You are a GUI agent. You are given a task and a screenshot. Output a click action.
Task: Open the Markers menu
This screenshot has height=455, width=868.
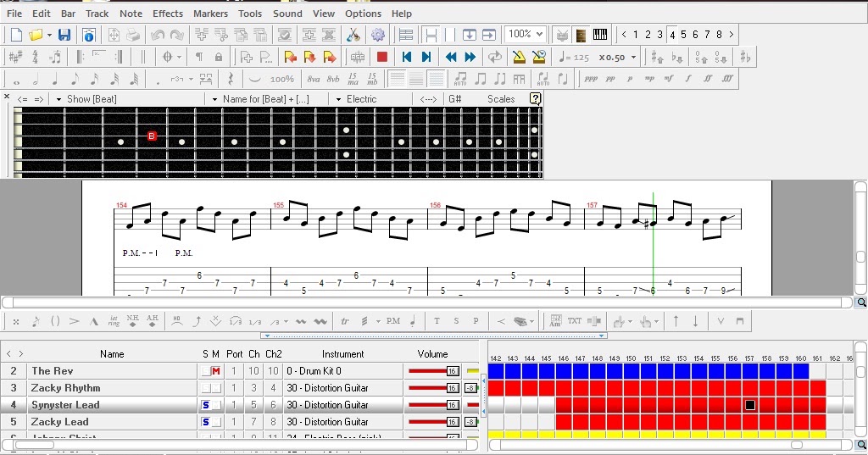tap(210, 14)
